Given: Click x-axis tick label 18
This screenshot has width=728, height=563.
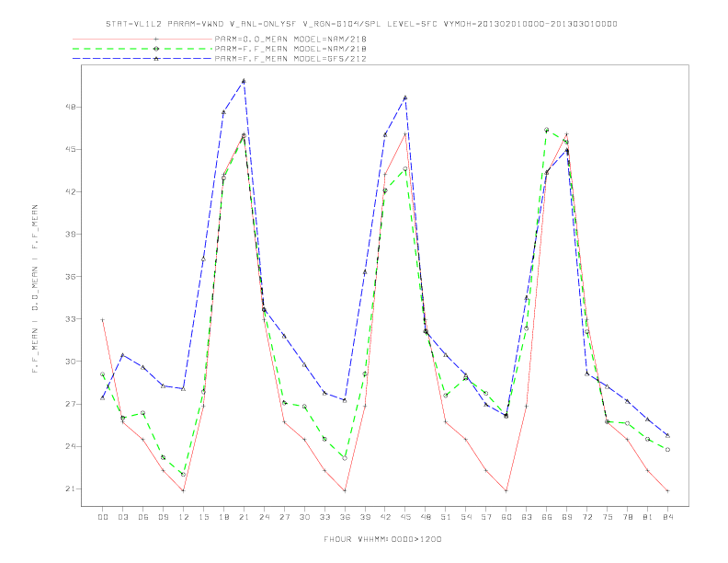Looking at the screenshot, I should point(223,517).
